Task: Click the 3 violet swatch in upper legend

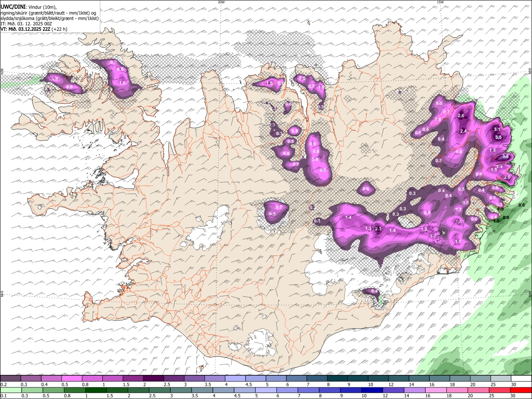Action: pos(194,379)
